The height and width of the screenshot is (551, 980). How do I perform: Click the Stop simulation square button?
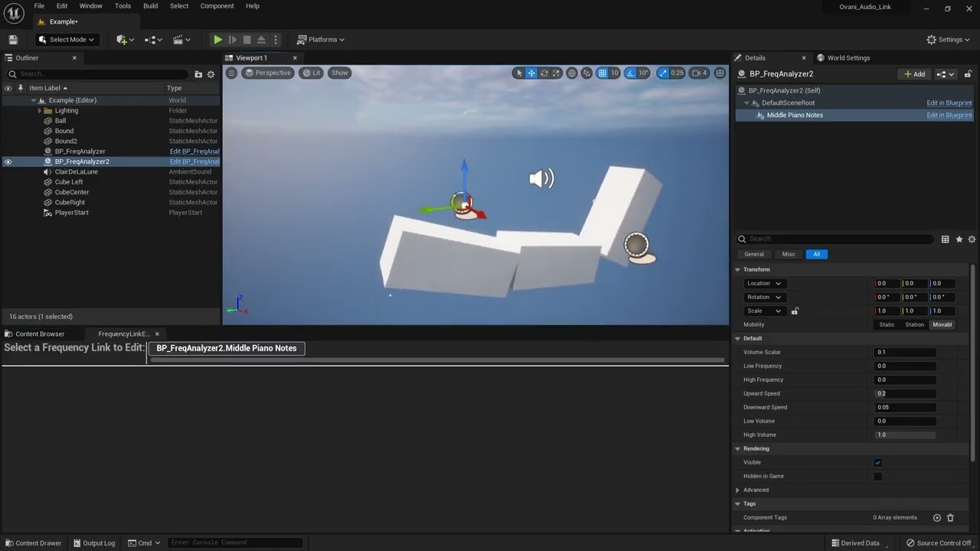click(247, 40)
